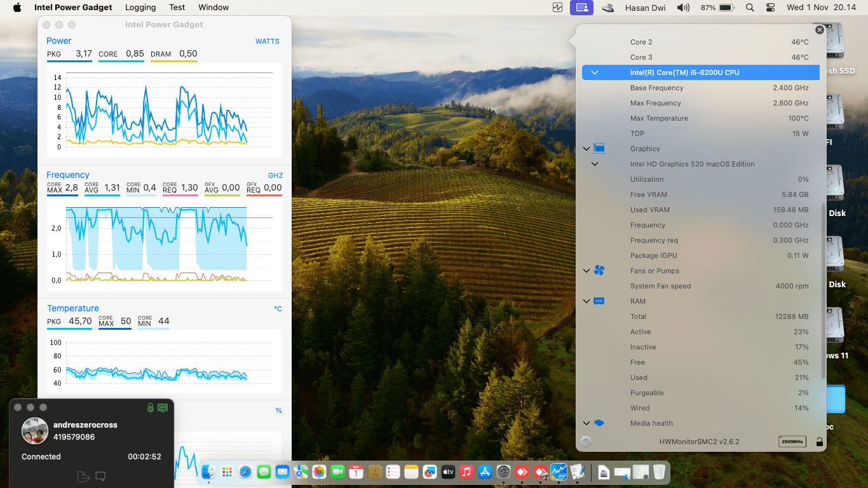
Task: Click the padlock icon in HWMonitor panel
Action: coord(820,442)
